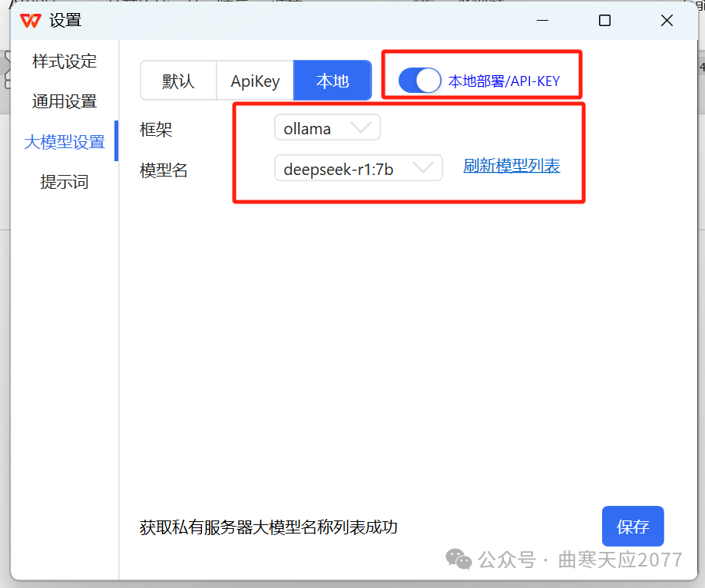This screenshot has width=705, height=588.
Task: Open 通用设置 settings section
Action: tap(65, 101)
